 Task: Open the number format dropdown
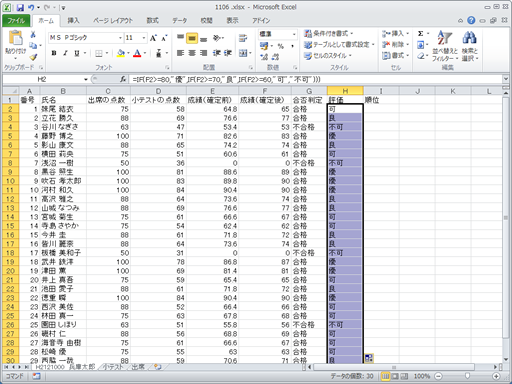click(294, 34)
